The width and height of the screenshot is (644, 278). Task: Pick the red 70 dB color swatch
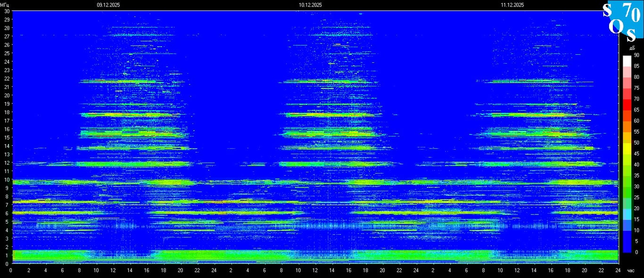pyautogui.click(x=627, y=104)
